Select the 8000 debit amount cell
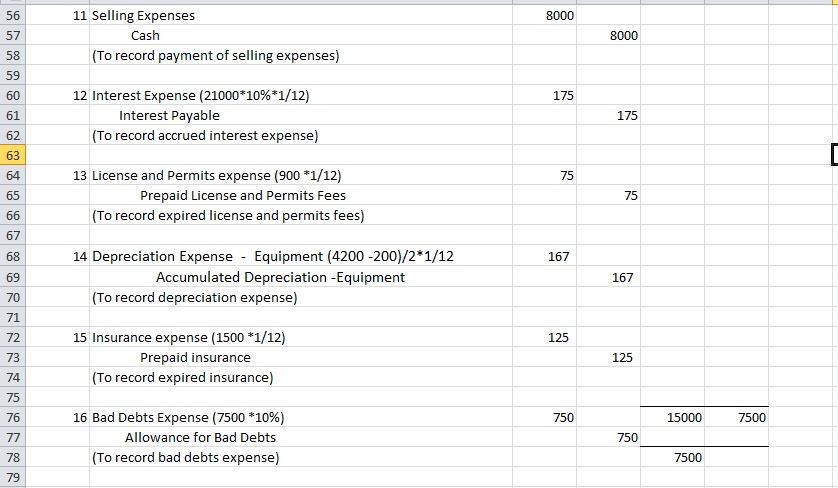This screenshot has height=488, width=838. [x=544, y=16]
